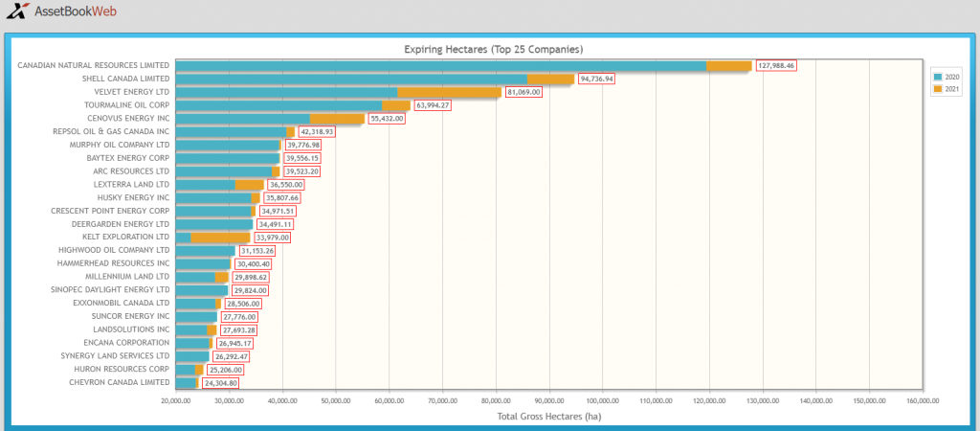The width and height of the screenshot is (980, 431).
Task: Click the 55,432.00 value label
Action: (387, 118)
